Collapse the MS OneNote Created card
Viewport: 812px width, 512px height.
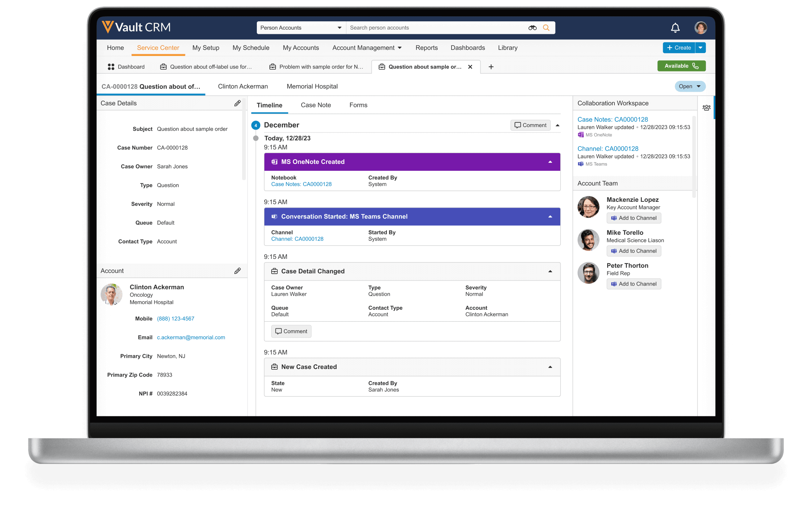[550, 162]
